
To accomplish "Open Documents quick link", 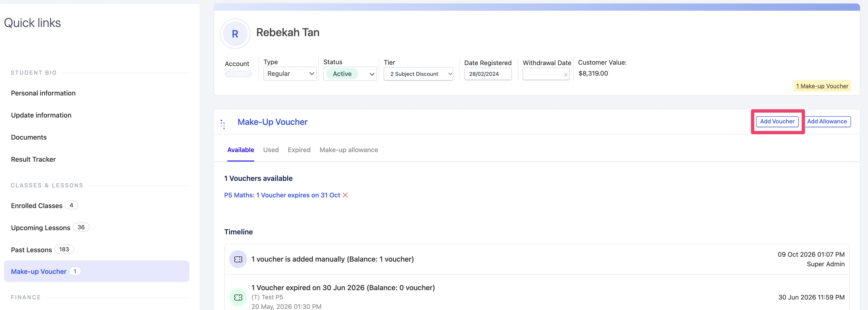I will click(x=29, y=137).
